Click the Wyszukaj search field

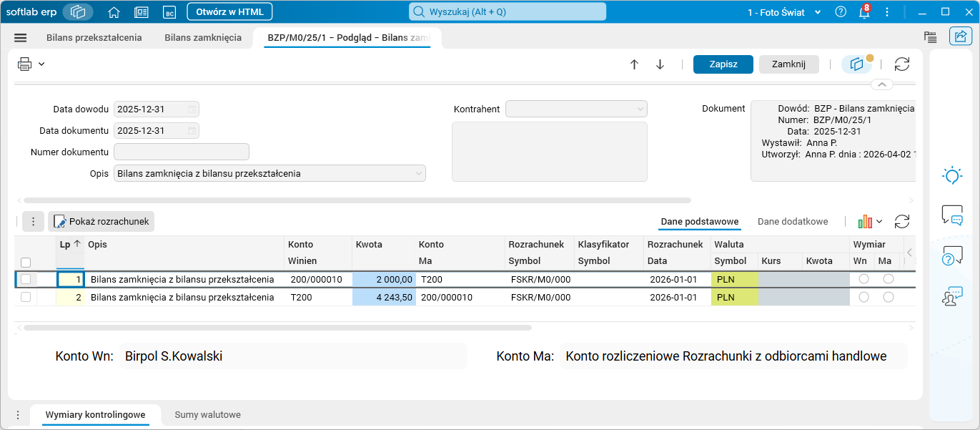pyautogui.click(x=508, y=11)
